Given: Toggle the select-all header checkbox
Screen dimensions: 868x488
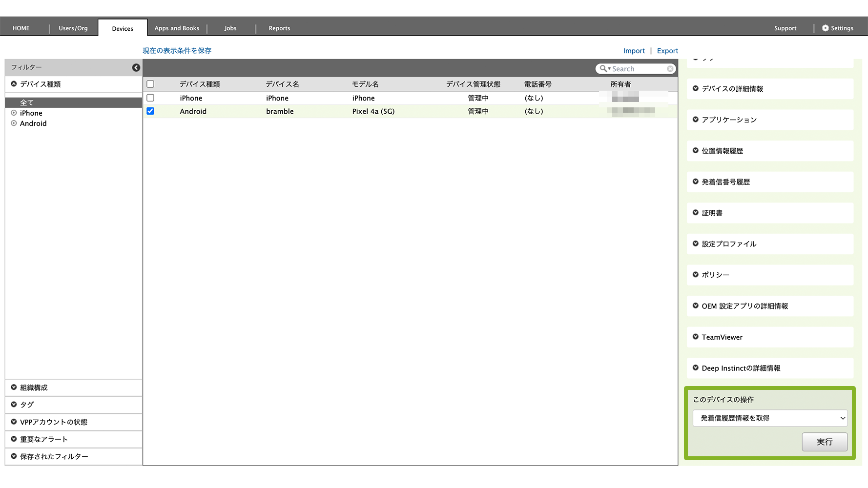Looking at the screenshot, I should [150, 84].
